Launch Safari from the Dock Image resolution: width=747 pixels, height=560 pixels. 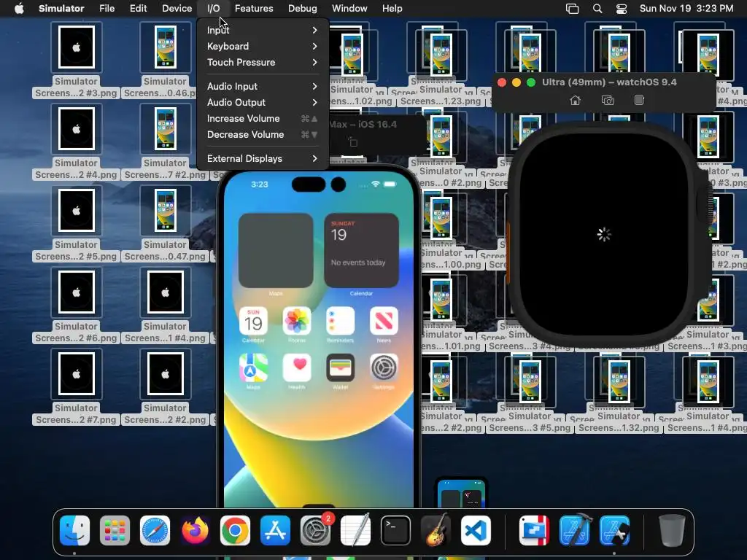pyautogui.click(x=155, y=531)
